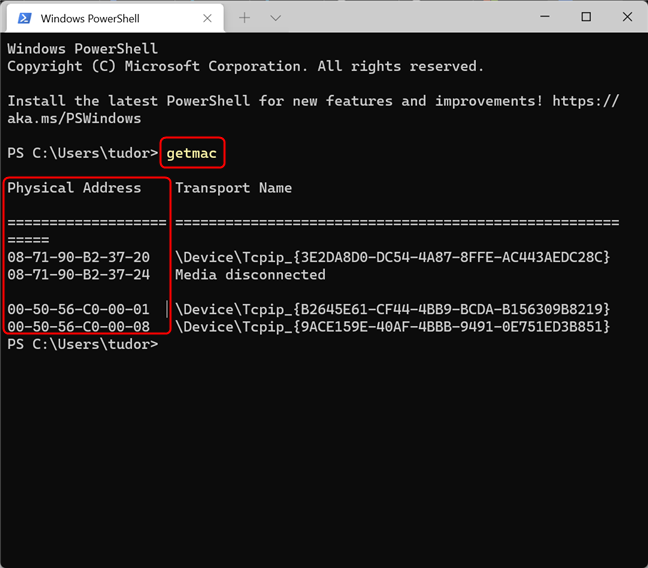Screen dimensions: 648x568
Task: Open a new tab with the plus button
Action: click(x=244, y=17)
